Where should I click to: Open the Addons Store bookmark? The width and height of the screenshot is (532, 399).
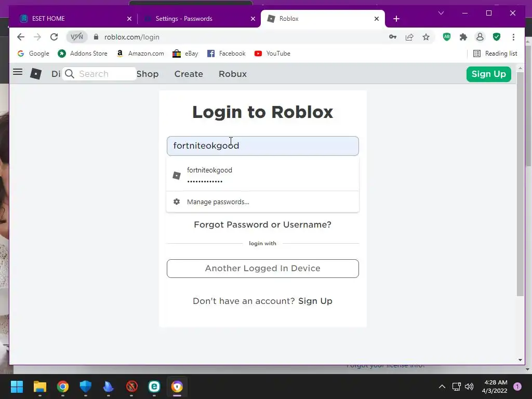(x=83, y=54)
